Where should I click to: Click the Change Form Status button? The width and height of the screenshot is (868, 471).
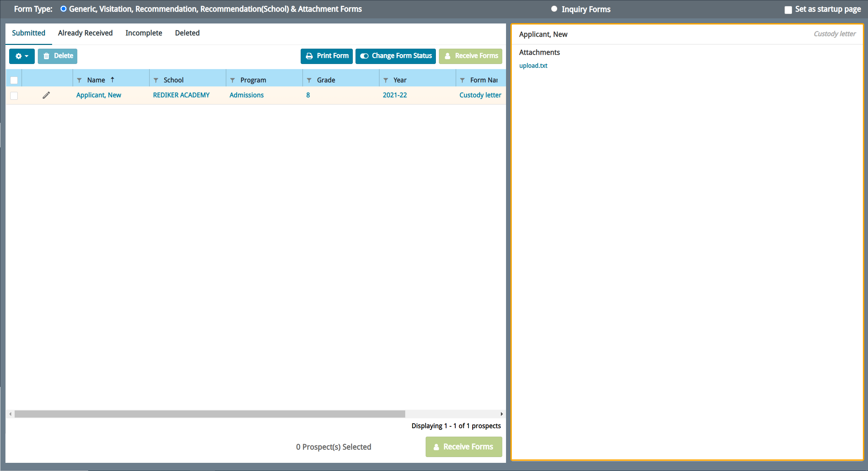click(x=396, y=56)
